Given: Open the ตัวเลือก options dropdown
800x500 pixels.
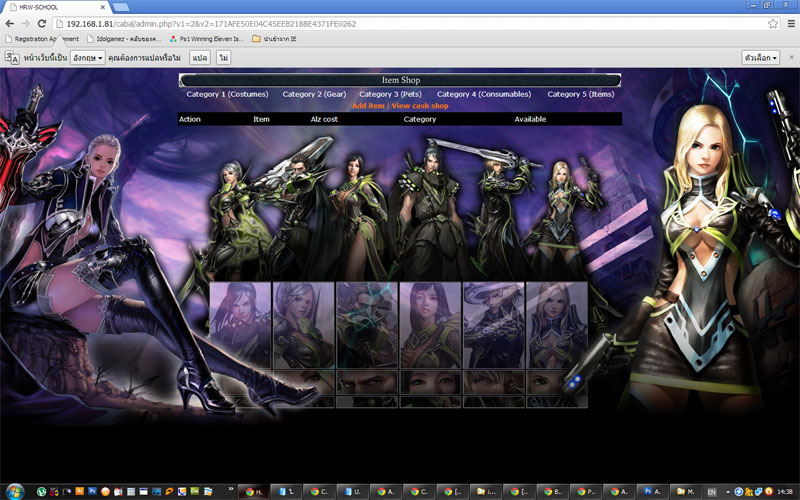Looking at the screenshot, I should (760, 58).
